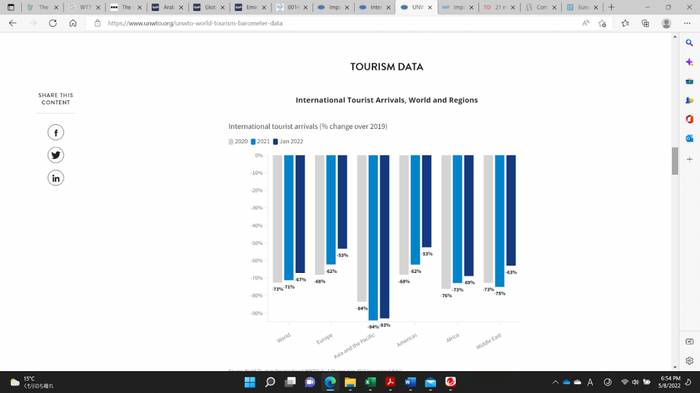Refresh the page with the reload icon
Screen dimensions: 700x393
click(x=53, y=23)
